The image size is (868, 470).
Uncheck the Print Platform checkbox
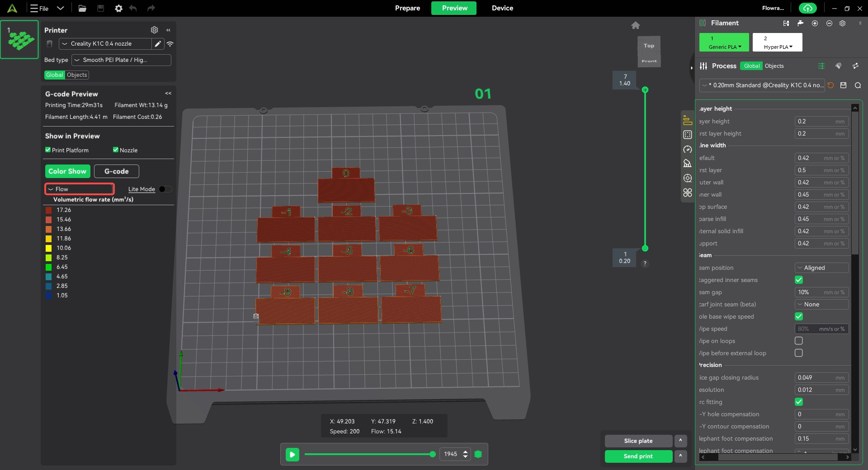tap(48, 150)
